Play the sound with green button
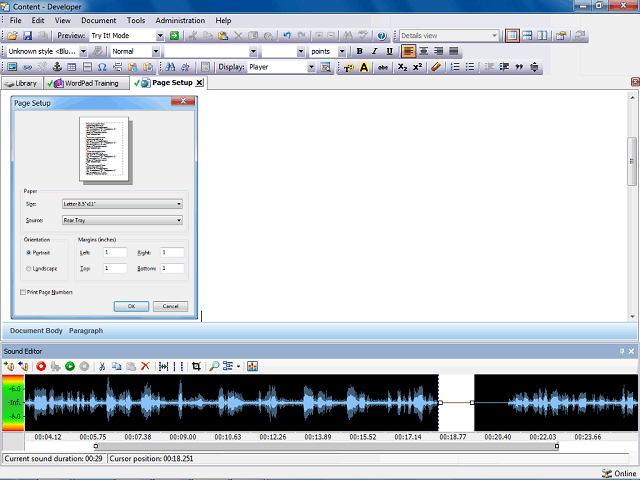640x480 pixels. (70, 367)
